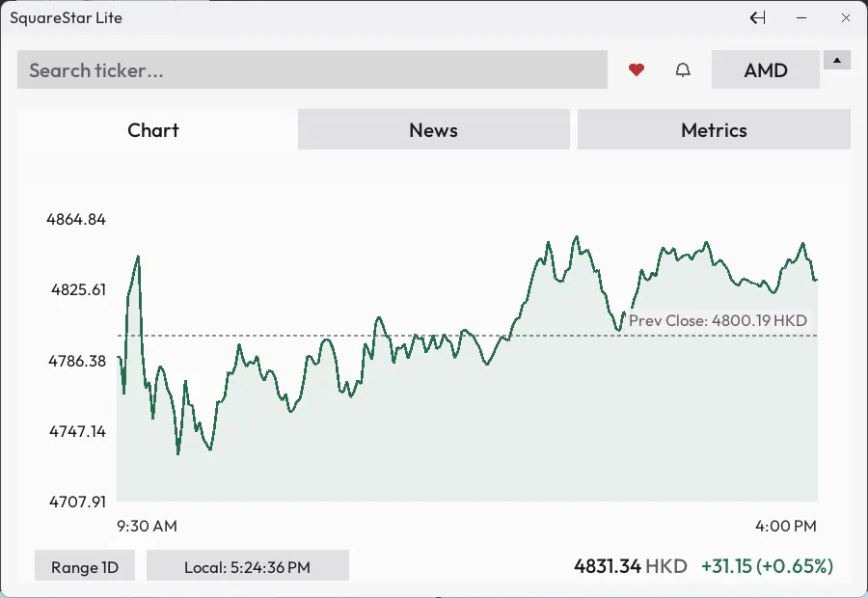Image resolution: width=868 pixels, height=598 pixels.
Task: Click the +31.15 (+0.65%) change text
Action: coord(767,566)
